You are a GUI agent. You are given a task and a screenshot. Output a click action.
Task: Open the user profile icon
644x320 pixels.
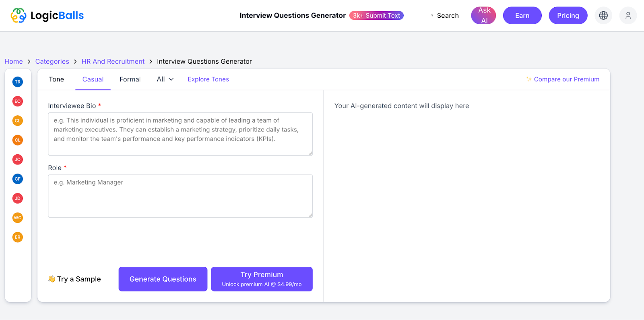click(x=628, y=15)
